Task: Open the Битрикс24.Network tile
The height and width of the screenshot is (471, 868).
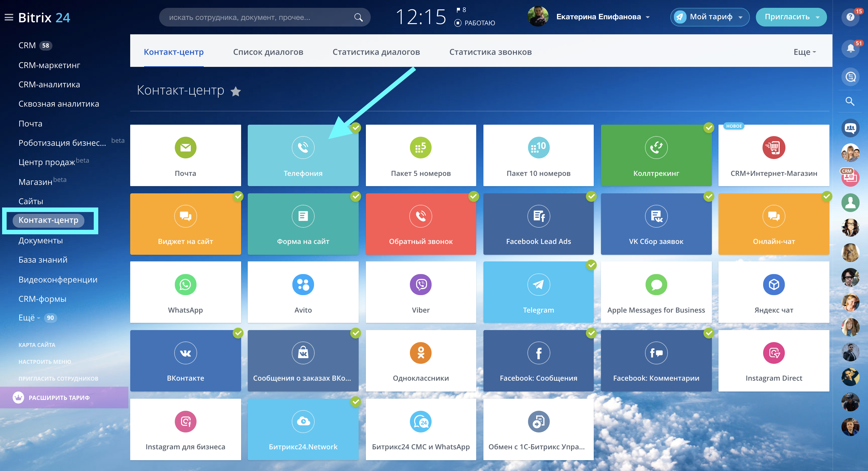Action: click(x=303, y=429)
